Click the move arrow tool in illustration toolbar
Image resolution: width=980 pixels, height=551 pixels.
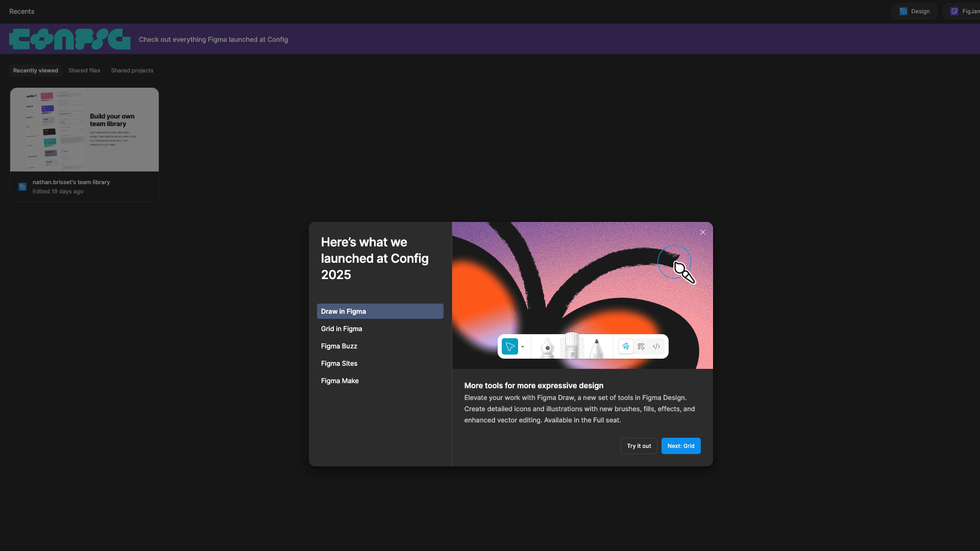(x=509, y=346)
